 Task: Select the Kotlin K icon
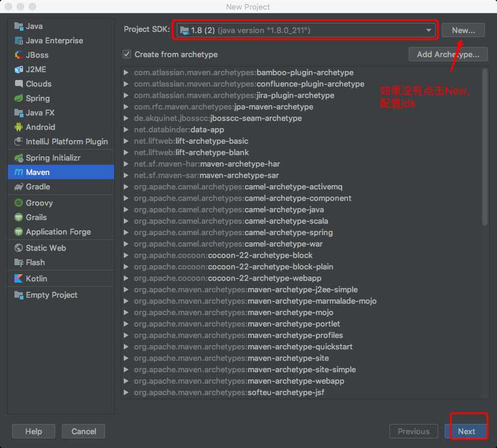pos(19,278)
